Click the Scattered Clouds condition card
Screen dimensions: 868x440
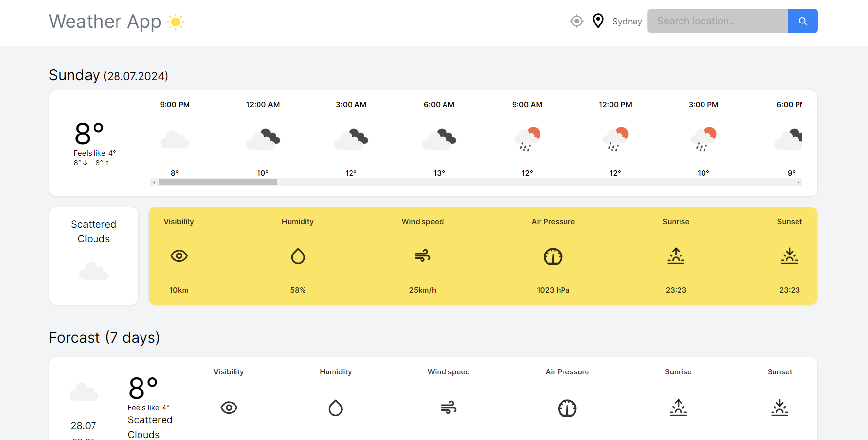[x=94, y=255]
